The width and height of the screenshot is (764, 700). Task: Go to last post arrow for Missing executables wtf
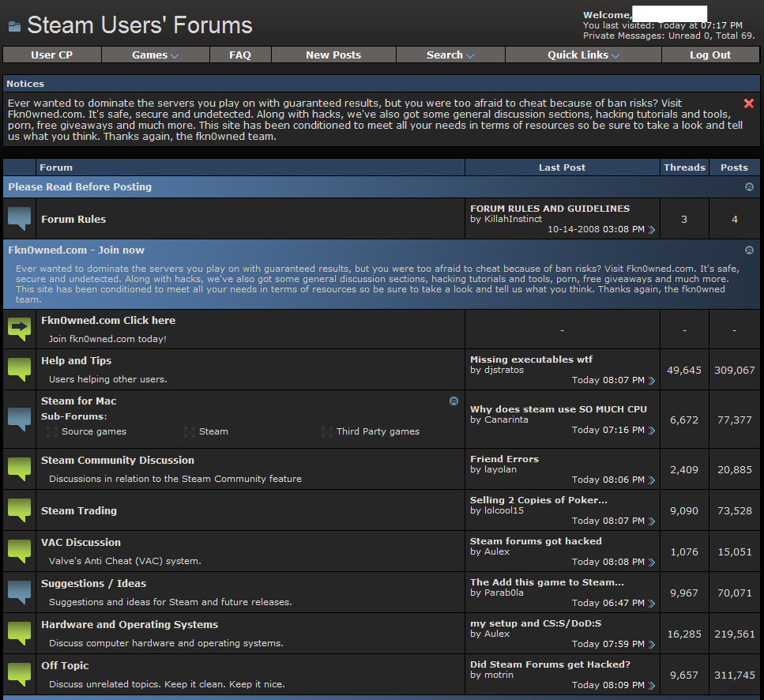(652, 381)
